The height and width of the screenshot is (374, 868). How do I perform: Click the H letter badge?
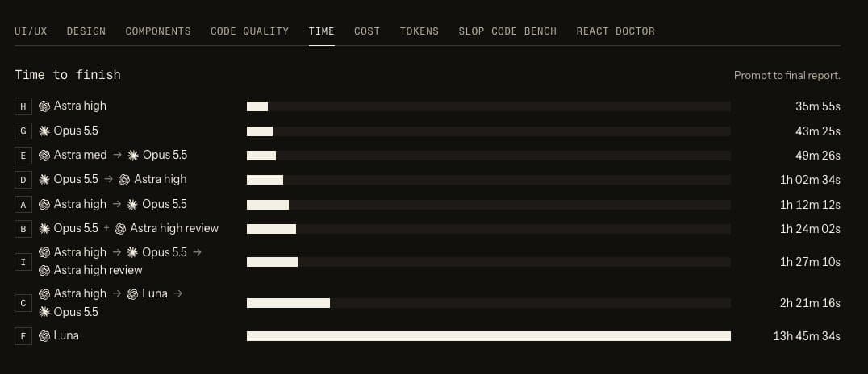[x=23, y=106]
